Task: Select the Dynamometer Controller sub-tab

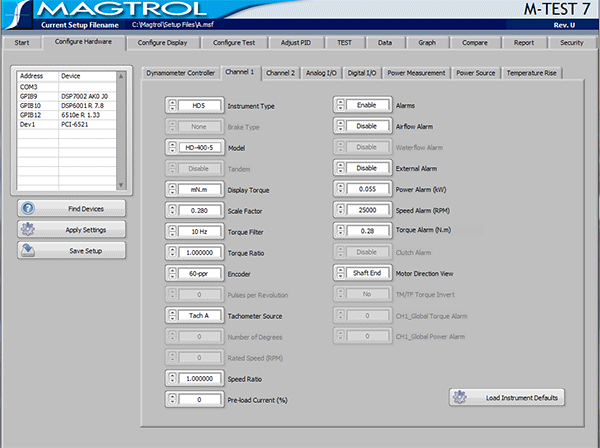Action: pyautogui.click(x=181, y=73)
